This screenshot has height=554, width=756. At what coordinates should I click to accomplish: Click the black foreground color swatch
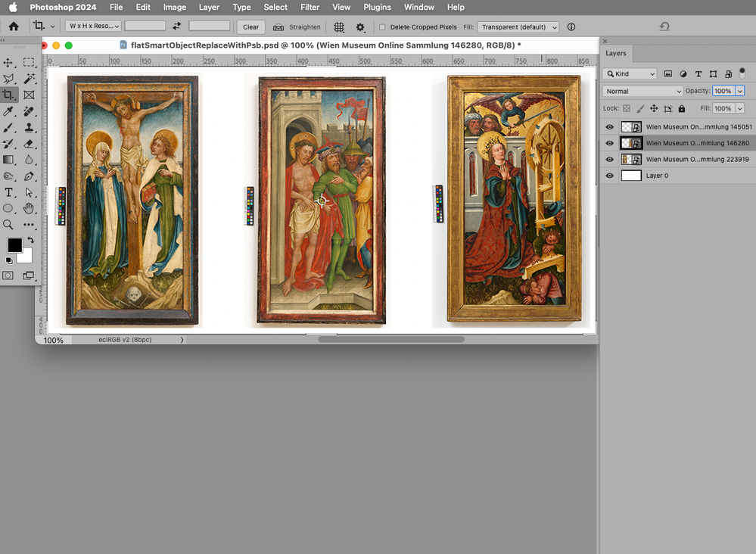click(14, 245)
